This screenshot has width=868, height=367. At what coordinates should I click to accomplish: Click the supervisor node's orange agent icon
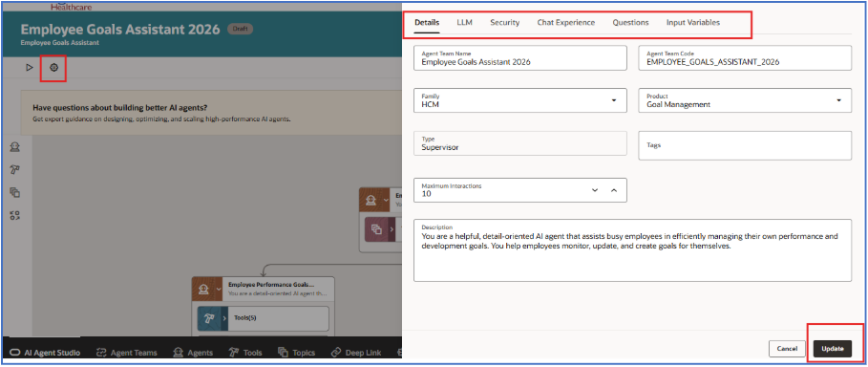click(370, 200)
